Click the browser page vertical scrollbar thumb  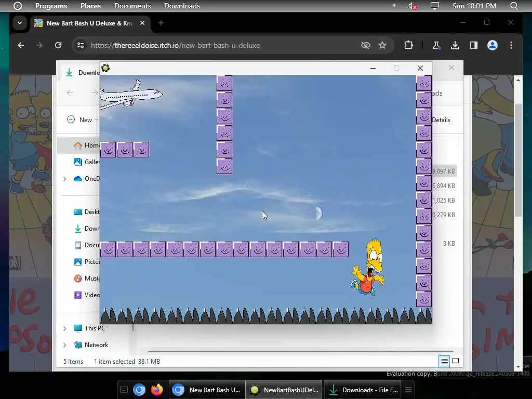coord(518,159)
